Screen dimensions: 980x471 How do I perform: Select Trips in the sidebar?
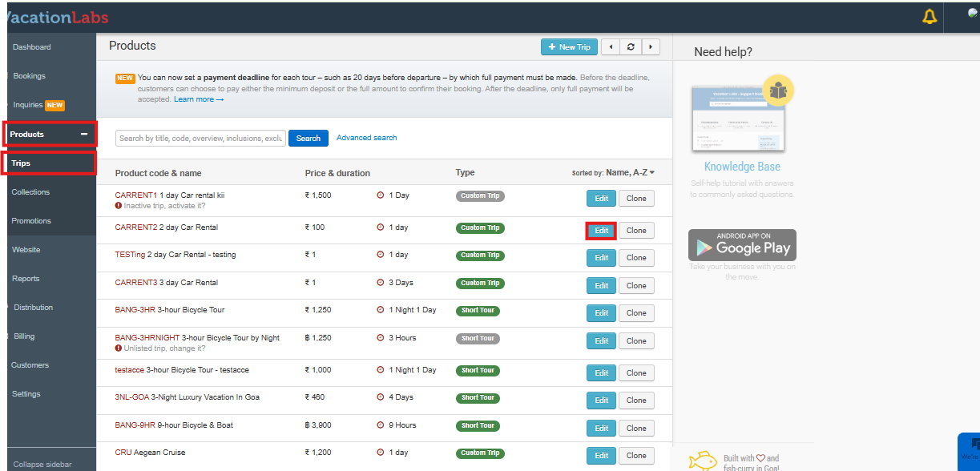pyautogui.click(x=22, y=163)
